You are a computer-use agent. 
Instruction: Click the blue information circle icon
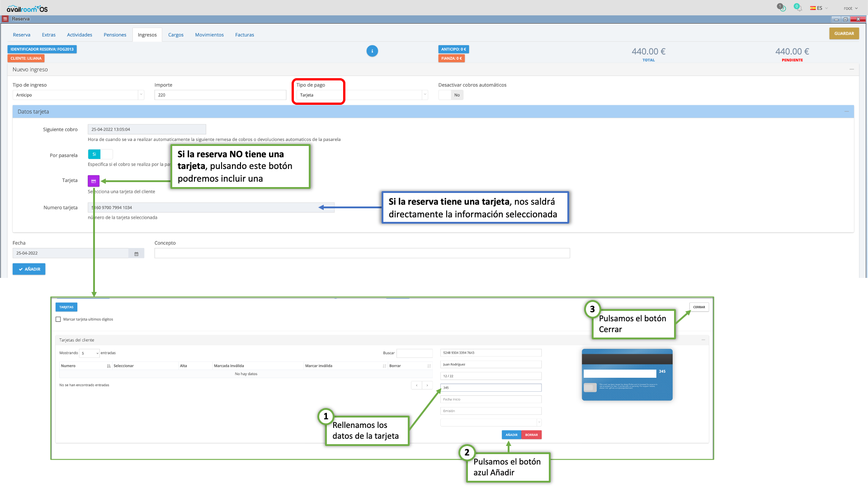(372, 51)
